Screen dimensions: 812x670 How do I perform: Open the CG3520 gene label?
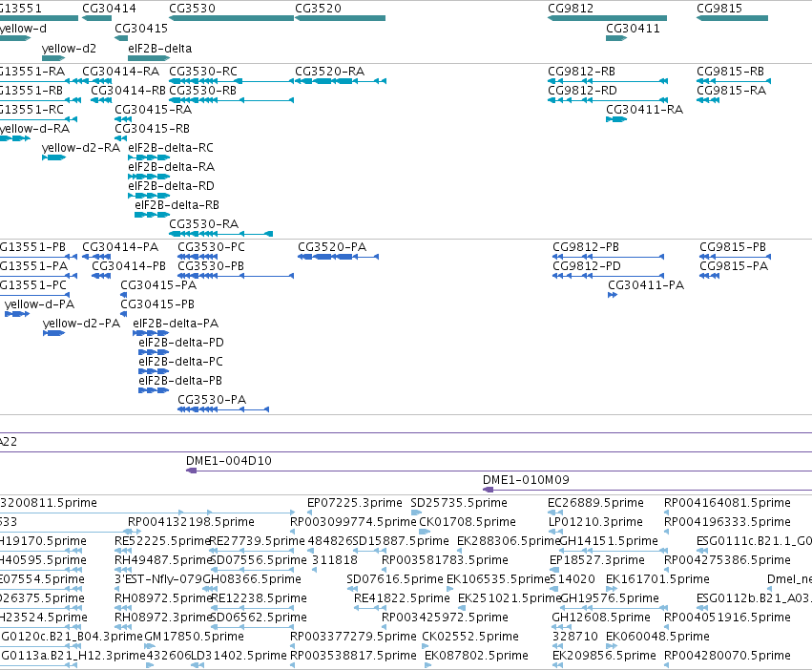[x=318, y=9]
